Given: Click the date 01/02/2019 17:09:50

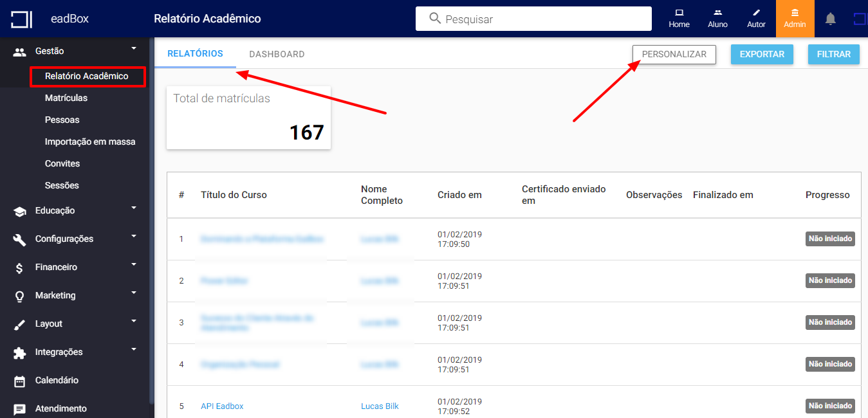Looking at the screenshot, I should 459,239.
